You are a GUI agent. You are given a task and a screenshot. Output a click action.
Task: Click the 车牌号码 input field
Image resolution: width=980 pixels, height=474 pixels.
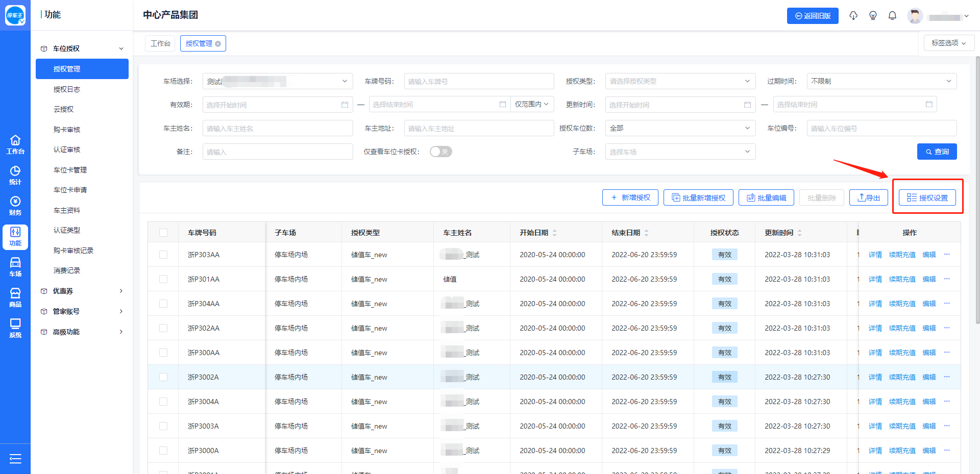479,81
